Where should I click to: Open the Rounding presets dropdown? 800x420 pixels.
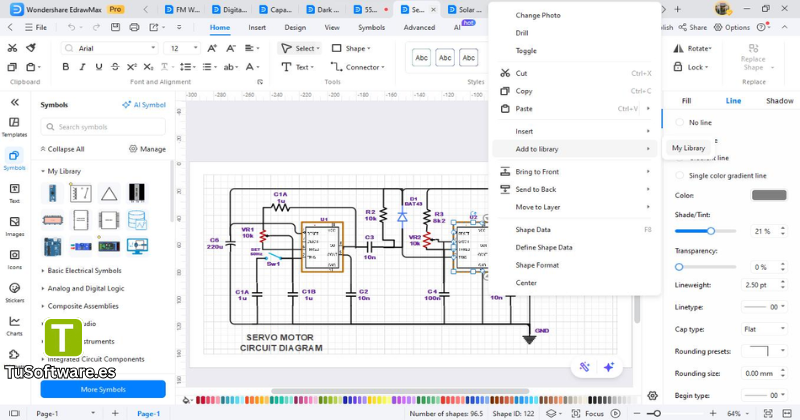click(x=764, y=351)
